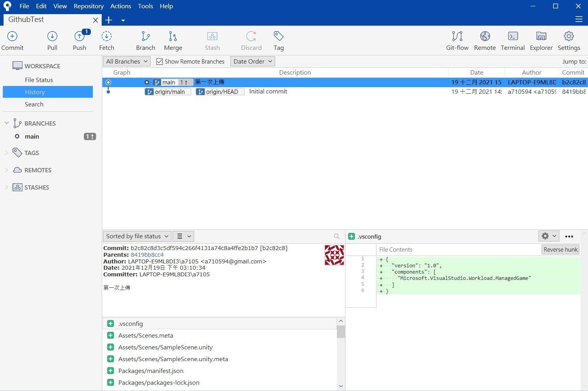588x391 pixels.
Task: Fetch updates from remote
Action: 107,41
